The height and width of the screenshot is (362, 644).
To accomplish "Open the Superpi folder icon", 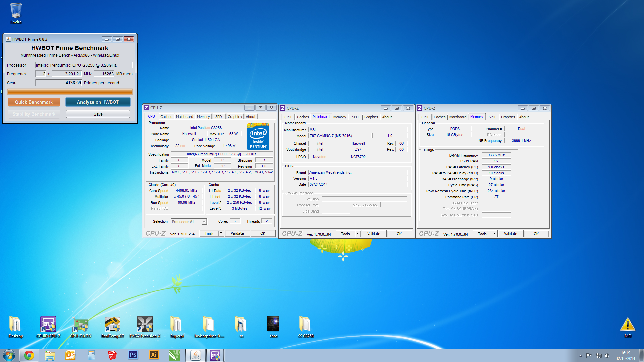I will click(x=177, y=327).
